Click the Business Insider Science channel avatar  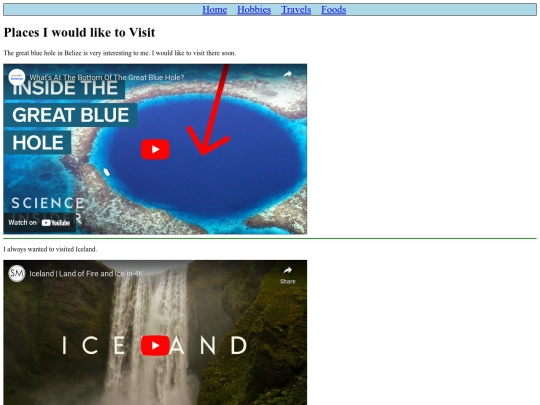pyautogui.click(x=17, y=77)
